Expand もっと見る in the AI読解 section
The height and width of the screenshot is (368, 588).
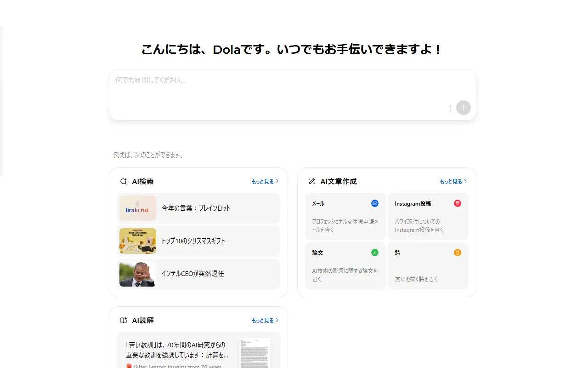point(264,320)
